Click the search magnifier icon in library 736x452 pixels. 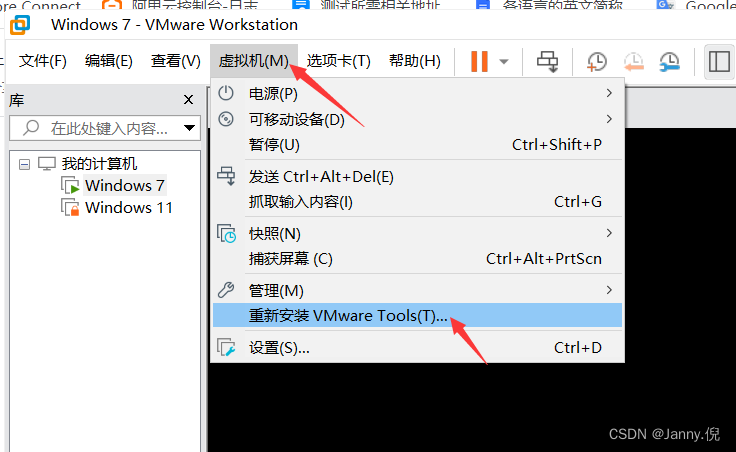click(31, 127)
